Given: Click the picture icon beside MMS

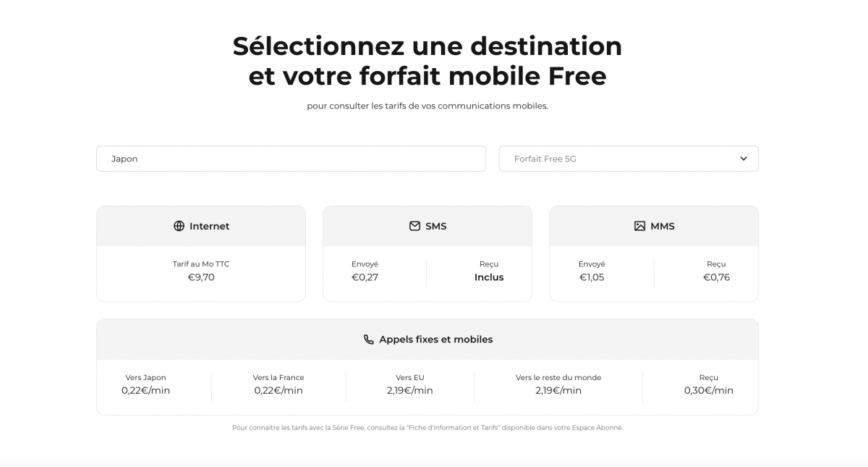Looking at the screenshot, I should click(639, 226).
